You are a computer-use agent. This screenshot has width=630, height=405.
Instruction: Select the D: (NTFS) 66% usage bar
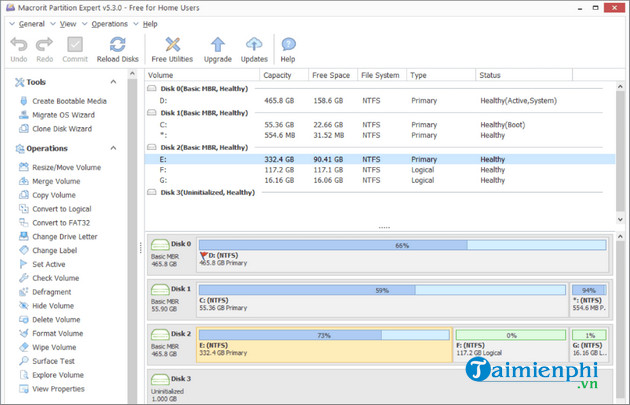(403, 245)
